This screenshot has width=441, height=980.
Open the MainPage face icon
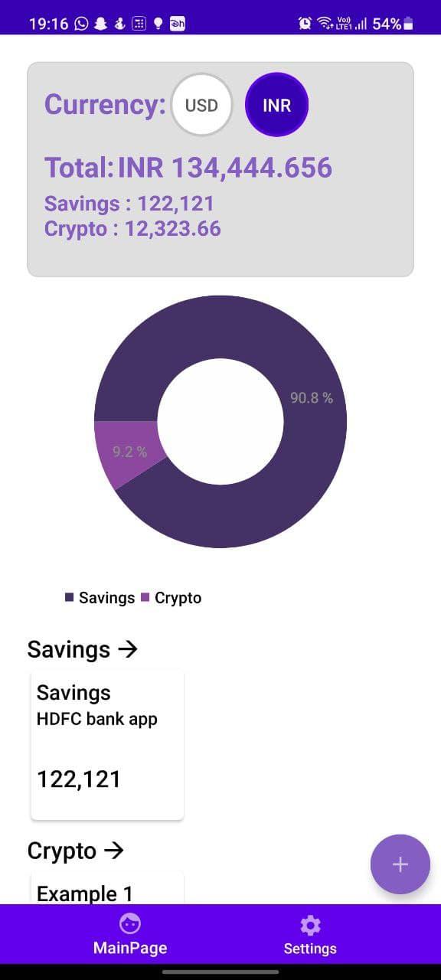click(x=130, y=923)
